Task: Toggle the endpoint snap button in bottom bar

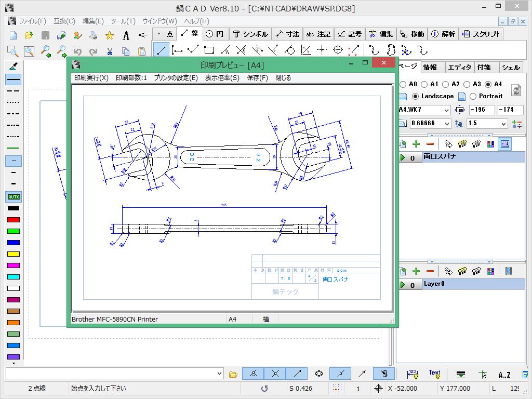Action: (x=297, y=374)
